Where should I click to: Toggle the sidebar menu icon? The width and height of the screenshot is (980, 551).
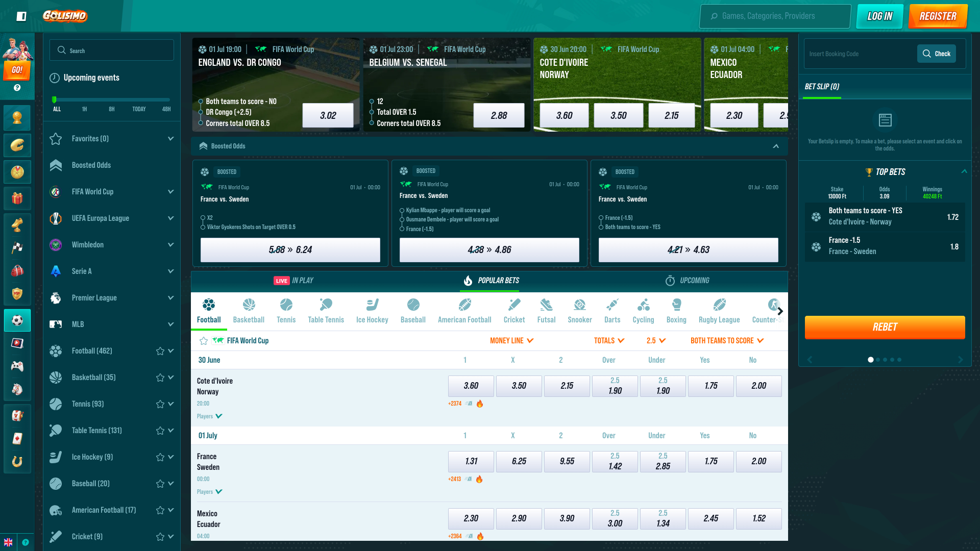click(21, 16)
